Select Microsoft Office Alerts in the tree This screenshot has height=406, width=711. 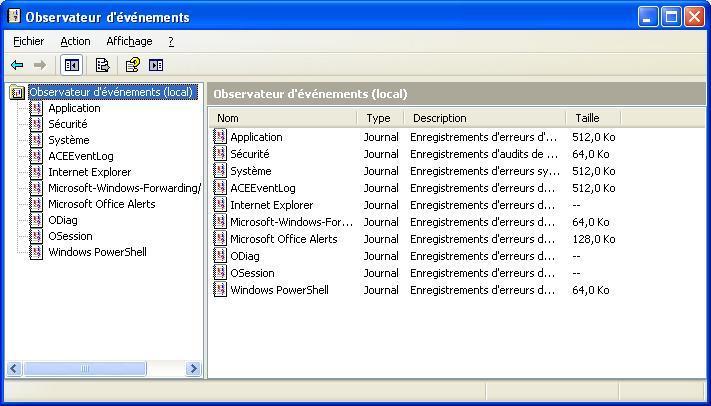click(102, 204)
